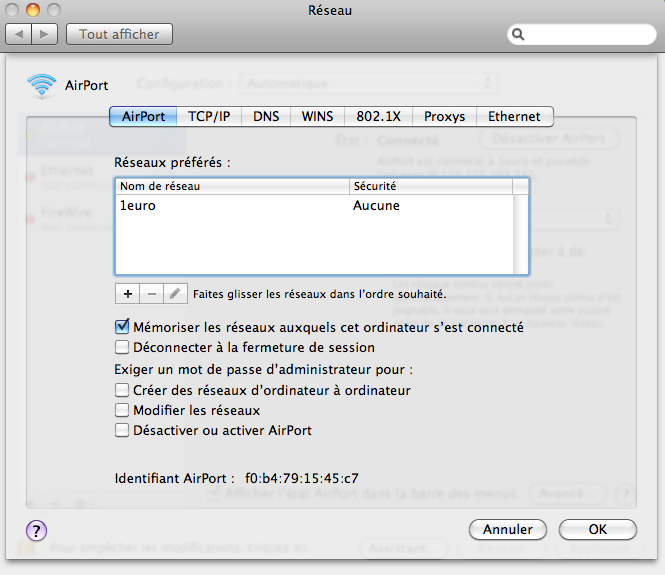
Task: Click the preferred networks list scrollbar
Action: [x=520, y=234]
